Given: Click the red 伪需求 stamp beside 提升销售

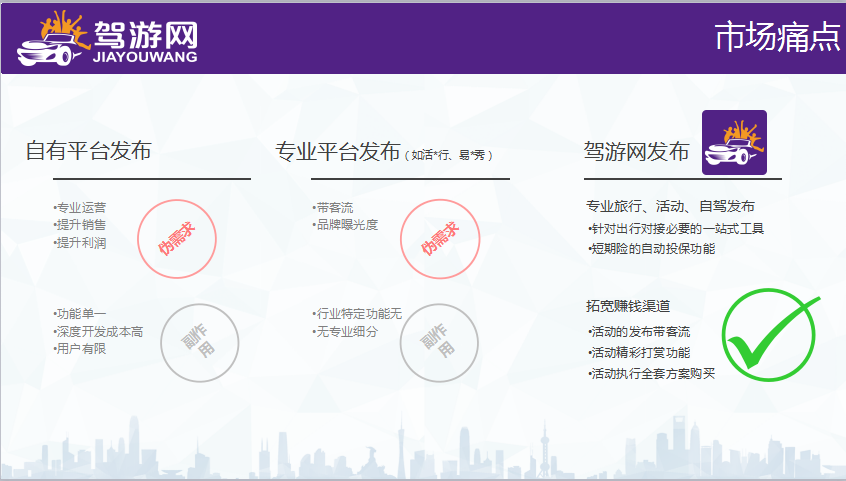Looking at the screenshot, I should 177,239.
